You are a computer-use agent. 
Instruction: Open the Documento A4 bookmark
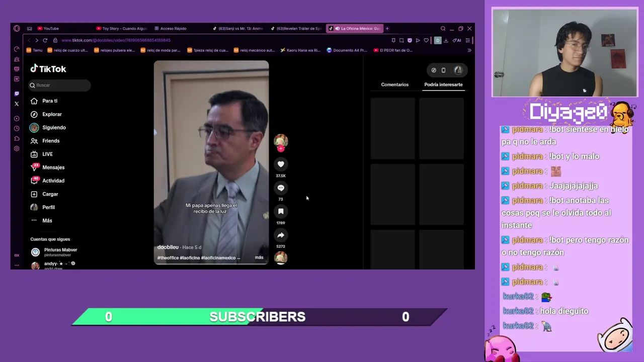[347, 50]
